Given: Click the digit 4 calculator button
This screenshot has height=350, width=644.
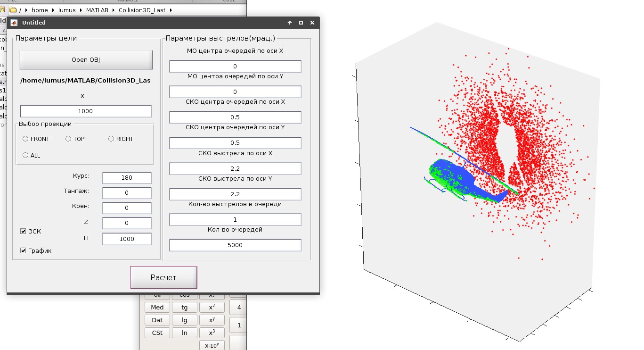Looking at the screenshot, I should [239, 307].
